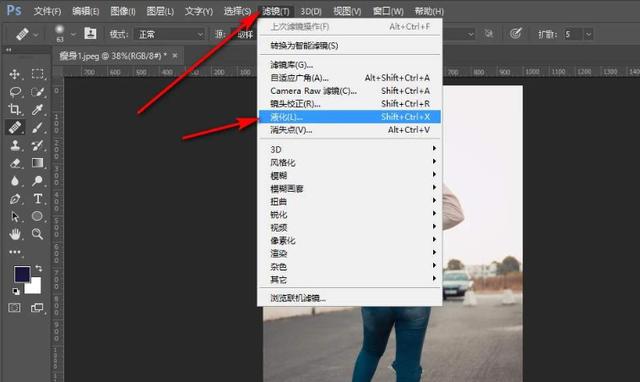The image size is (640, 382).
Task: Expand the 模糊 submenu
Action: (x=349, y=175)
